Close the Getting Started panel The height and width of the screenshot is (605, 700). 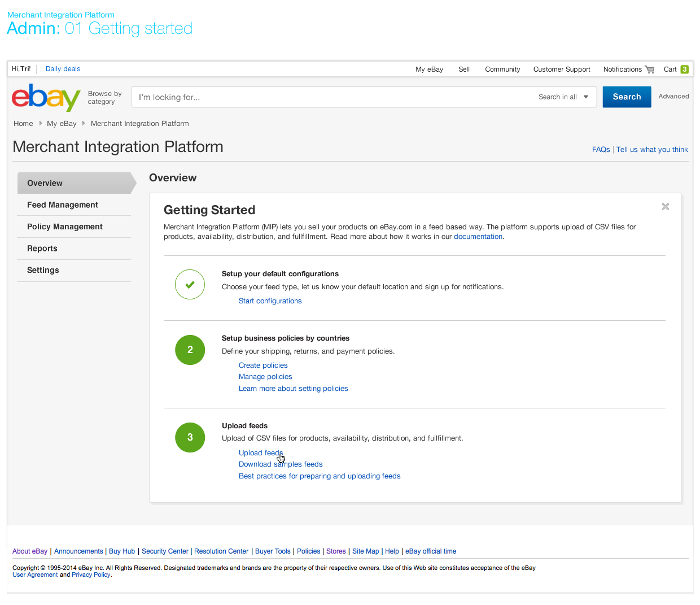665,207
